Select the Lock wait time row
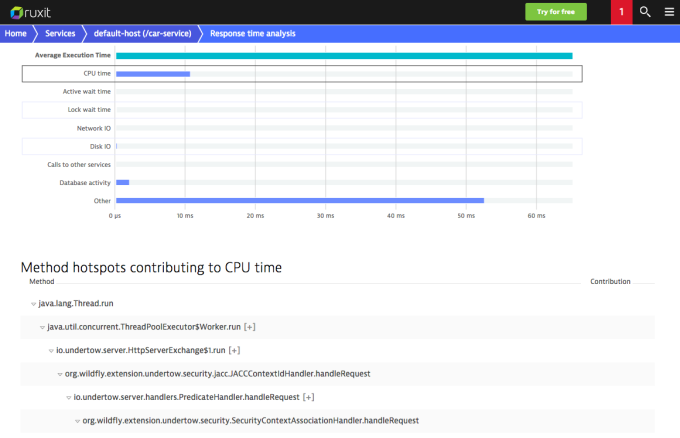Image resolution: width=680 pixels, height=438 pixels. coord(302,110)
